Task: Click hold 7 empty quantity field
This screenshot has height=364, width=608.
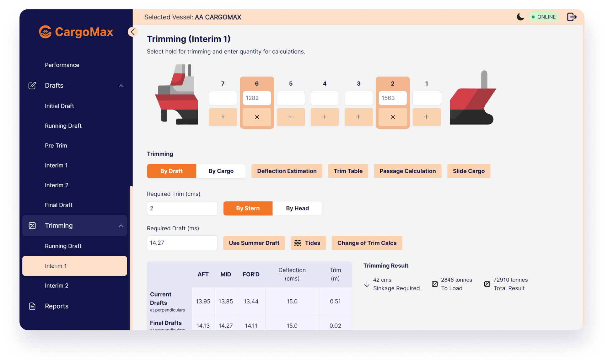Action: pos(223,98)
